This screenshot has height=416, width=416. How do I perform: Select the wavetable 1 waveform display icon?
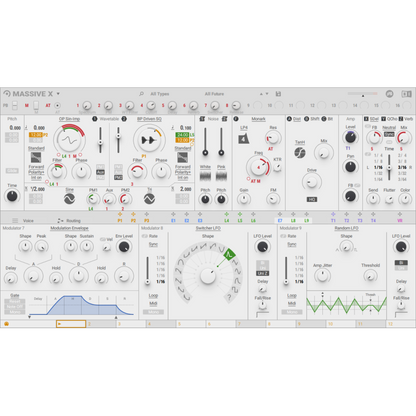[x=70, y=140]
